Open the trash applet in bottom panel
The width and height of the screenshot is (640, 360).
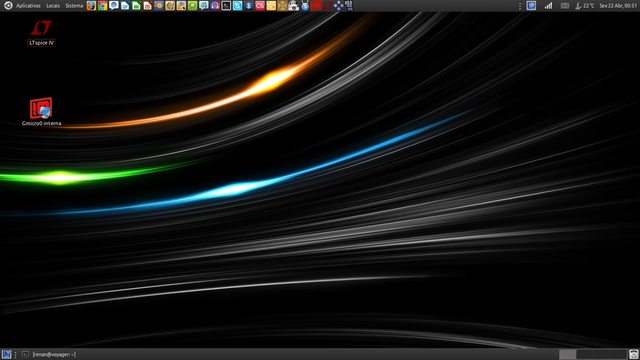(634, 354)
